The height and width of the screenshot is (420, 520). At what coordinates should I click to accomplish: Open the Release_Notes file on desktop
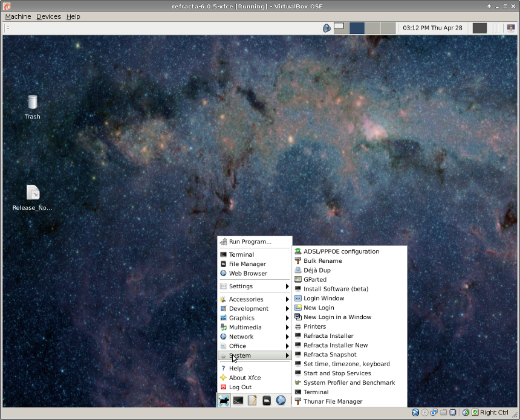pos(33,193)
